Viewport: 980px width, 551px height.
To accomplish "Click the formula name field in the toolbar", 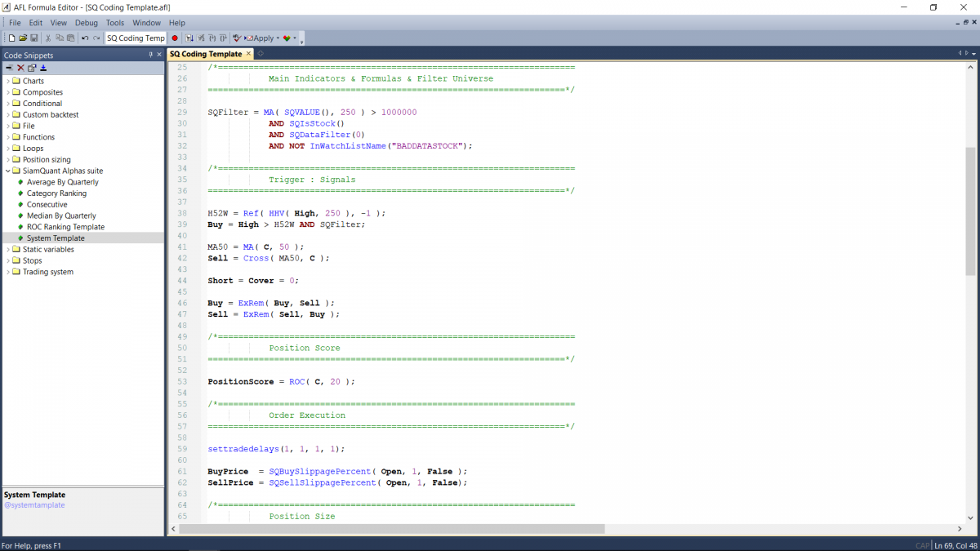I will tap(136, 38).
